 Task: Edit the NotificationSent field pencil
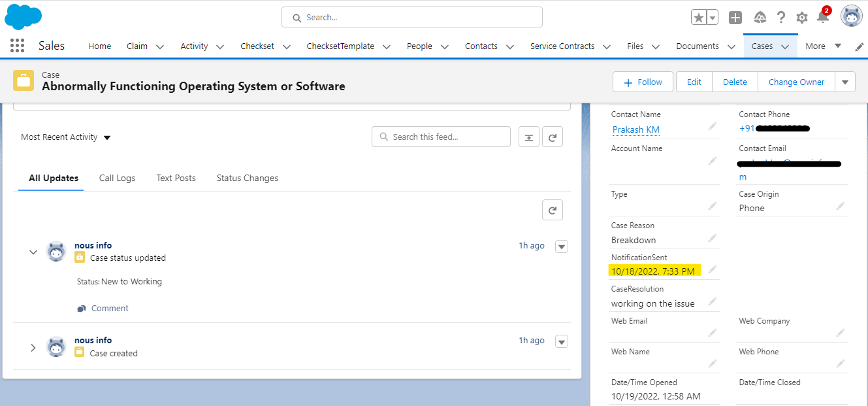click(713, 269)
